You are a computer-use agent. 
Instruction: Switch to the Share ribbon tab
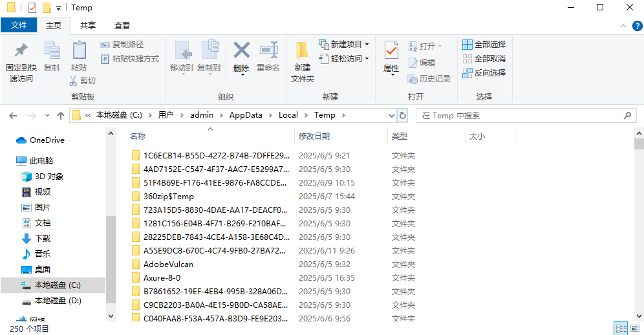tap(87, 25)
